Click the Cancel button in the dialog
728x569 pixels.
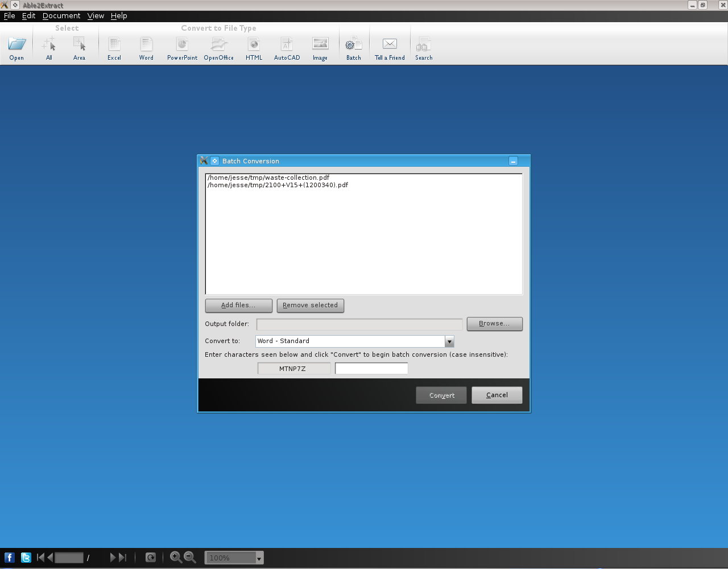pos(497,395)
